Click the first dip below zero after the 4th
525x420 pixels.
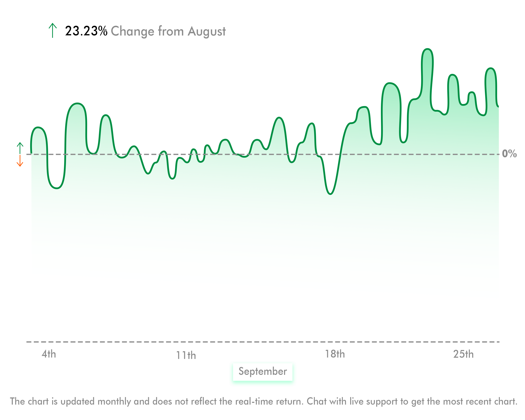click(x=57, y=188)
